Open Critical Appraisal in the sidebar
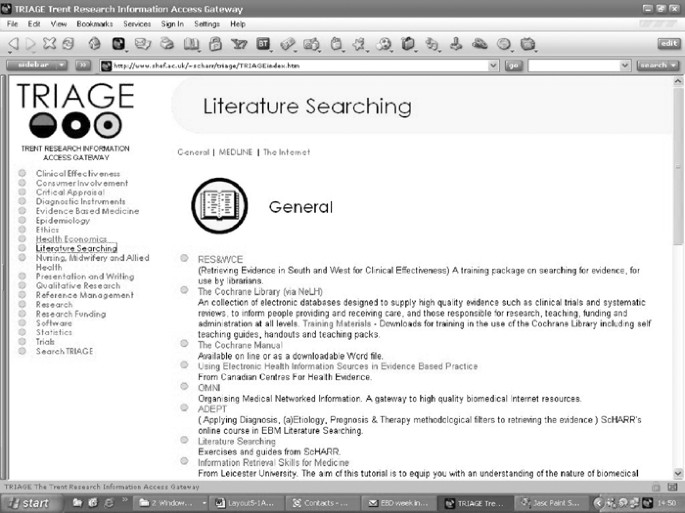The height and width of the screenshot is (513, 685). (70, 192)
